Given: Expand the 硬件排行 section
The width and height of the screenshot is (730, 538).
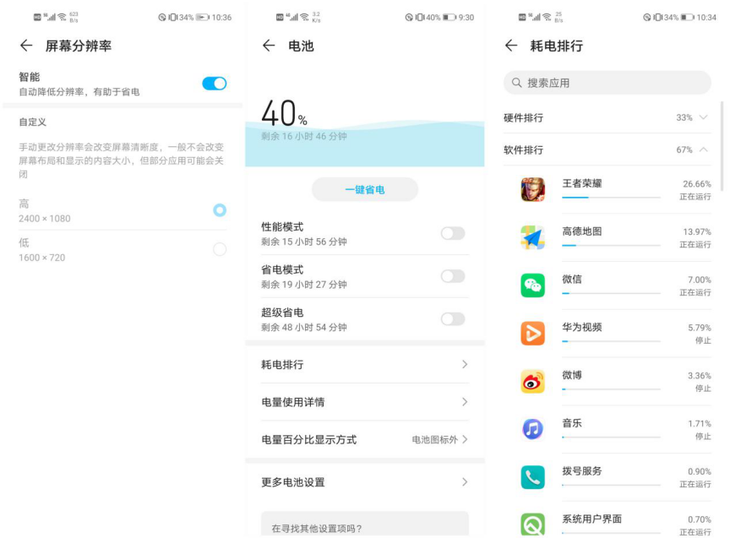Looking at the screenshot, I should coord(703,118).
